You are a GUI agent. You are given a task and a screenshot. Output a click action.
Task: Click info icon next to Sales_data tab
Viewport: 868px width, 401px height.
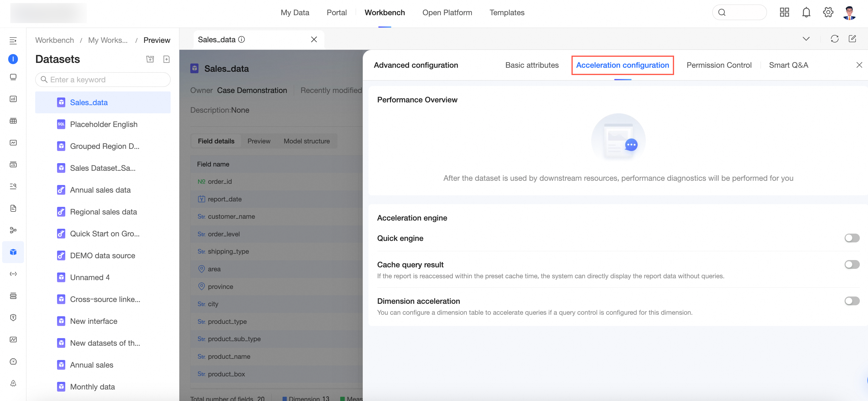click(x=242, y=39)
